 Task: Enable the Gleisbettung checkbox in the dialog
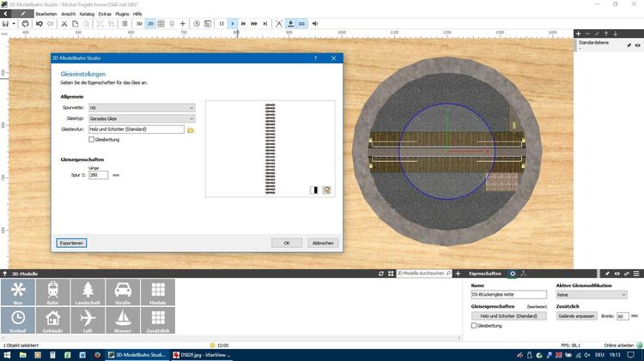click(x=92, y=140)
